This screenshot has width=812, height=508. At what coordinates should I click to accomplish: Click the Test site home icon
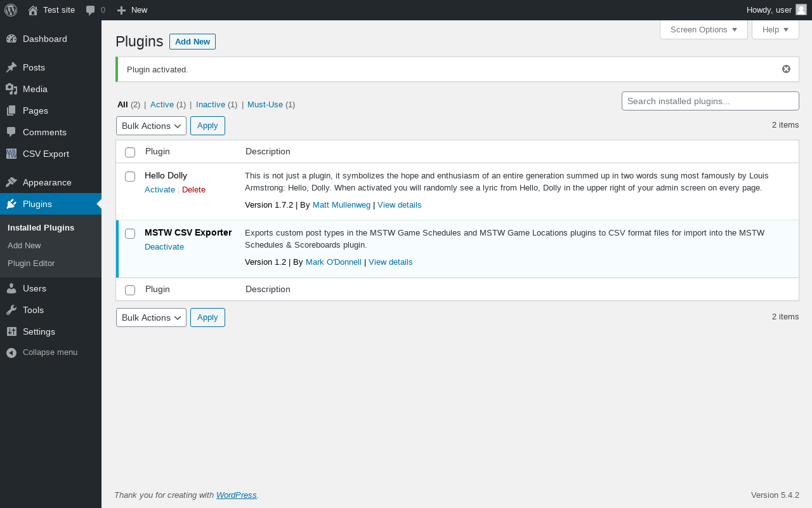(x=33, y=10)
